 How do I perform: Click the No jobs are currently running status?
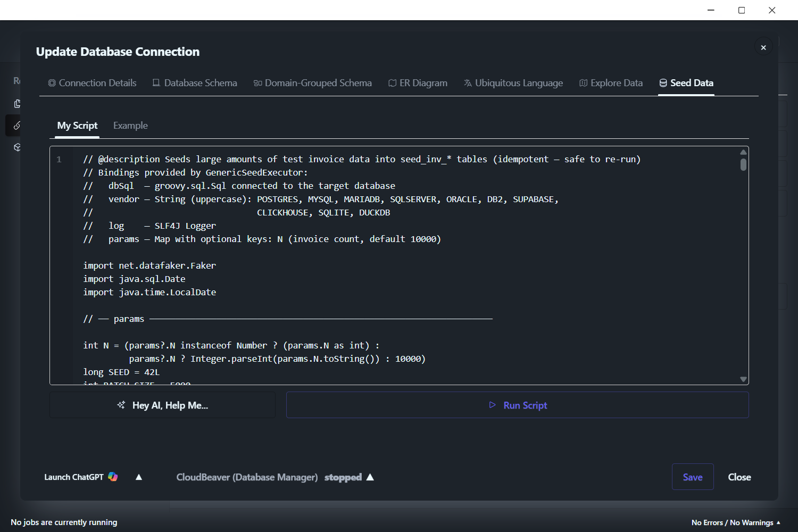tap(64, 522)
